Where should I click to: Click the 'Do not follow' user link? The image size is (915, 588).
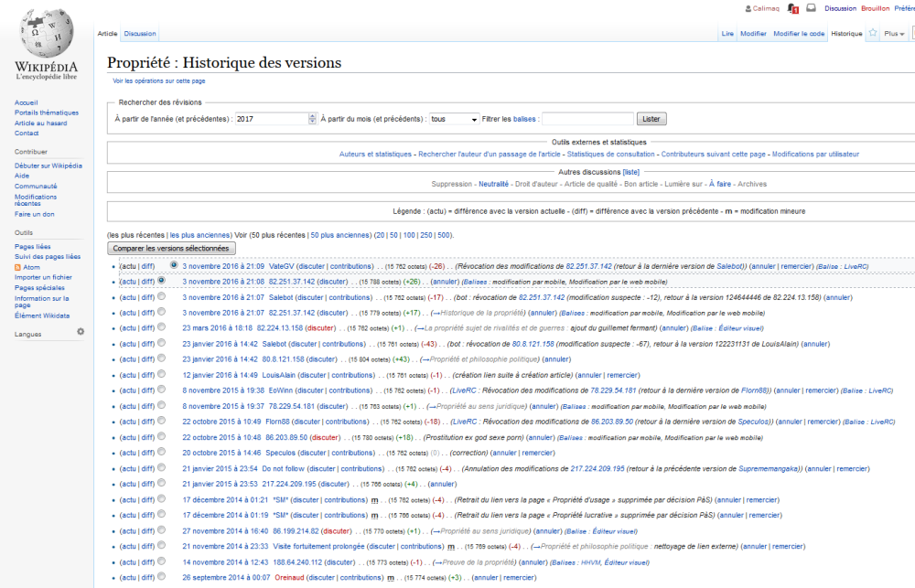(283, 469)
